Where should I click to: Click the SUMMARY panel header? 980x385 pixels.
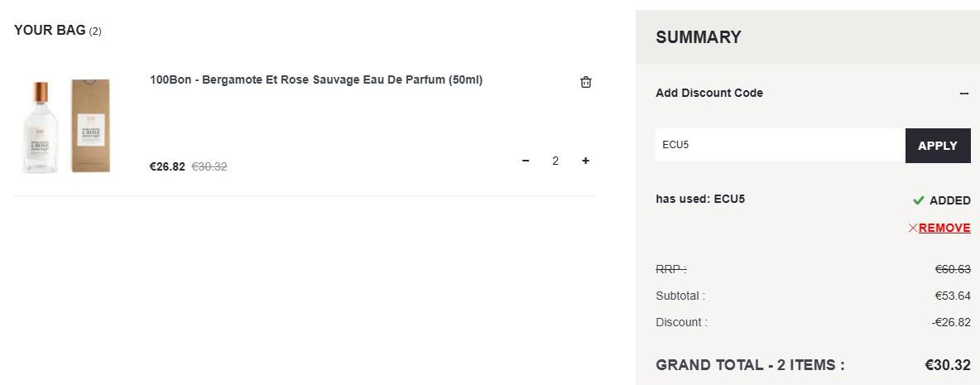[808, 37]
